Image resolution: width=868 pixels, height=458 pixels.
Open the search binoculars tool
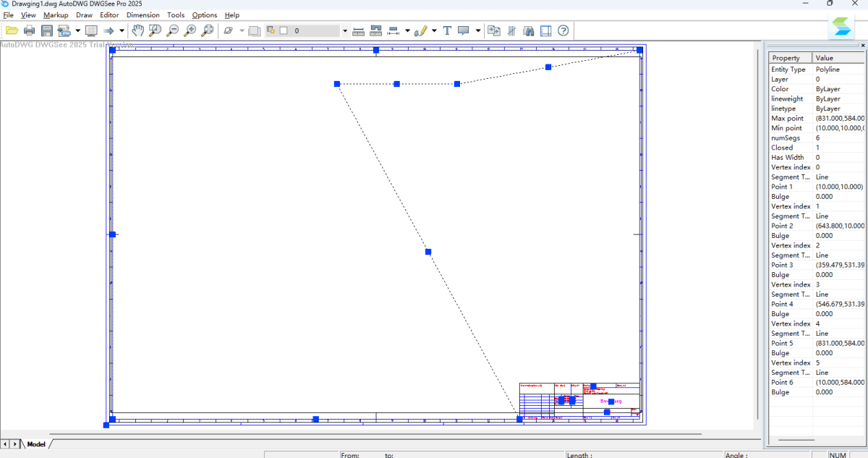click(x=529, y=30)
